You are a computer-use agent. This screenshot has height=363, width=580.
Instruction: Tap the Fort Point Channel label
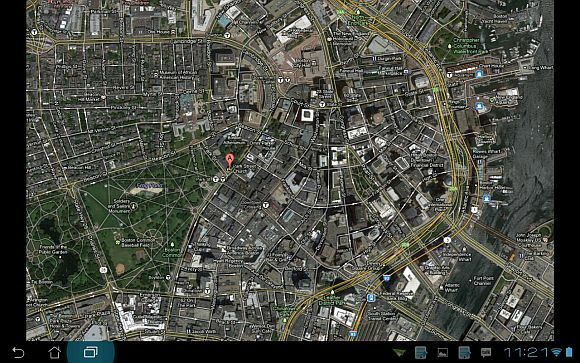tap(484, 281)
